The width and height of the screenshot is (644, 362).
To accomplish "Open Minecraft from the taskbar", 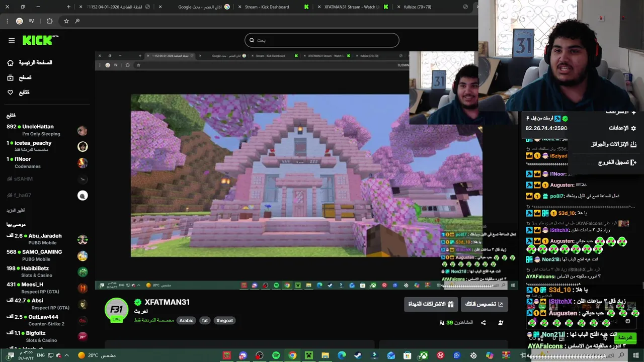I will click(x=309, y=355).
